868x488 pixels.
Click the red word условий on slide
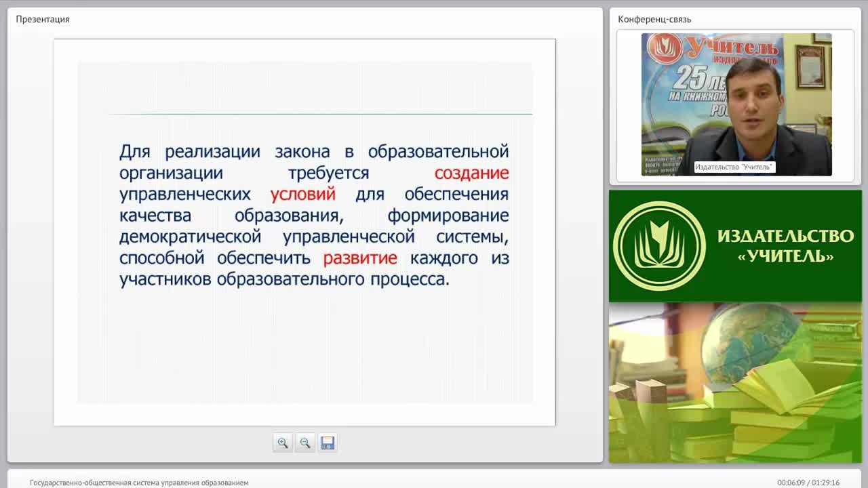tap(303, 195)
